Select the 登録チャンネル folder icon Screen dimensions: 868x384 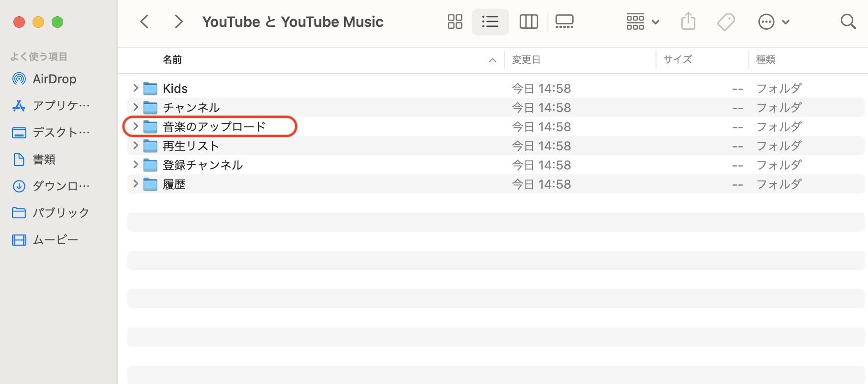(x=150, y=165)
